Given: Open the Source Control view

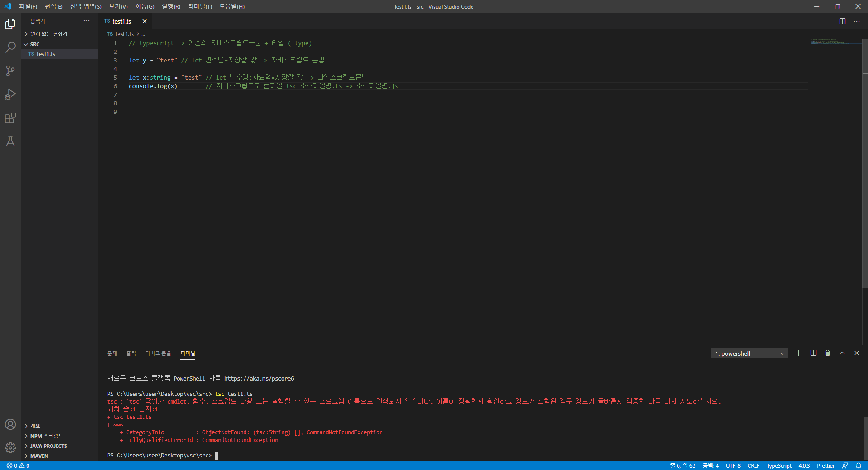Looking at the screenshot, I should (x=10, y=71).
